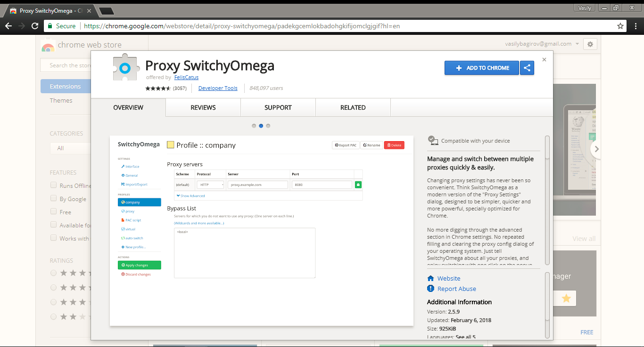Click the share icon button
644x347 pixels.
pos(527,68)
